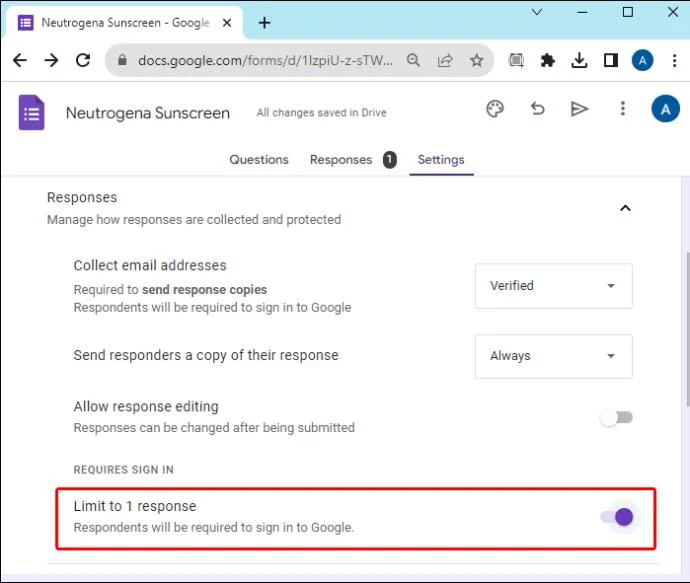Switch to the Questions tab
The width and height of the screenshot is (690, 583).
259,159
